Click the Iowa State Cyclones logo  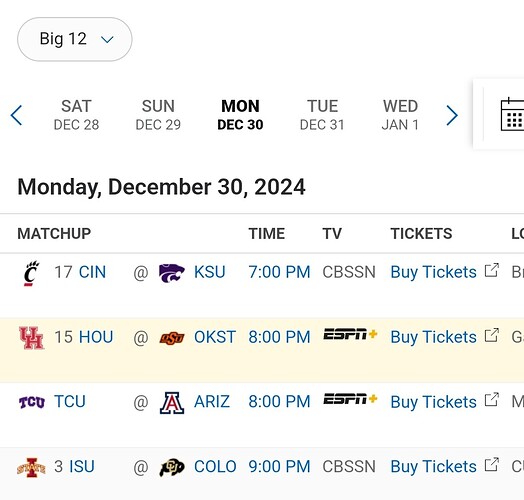click(31, 467)
